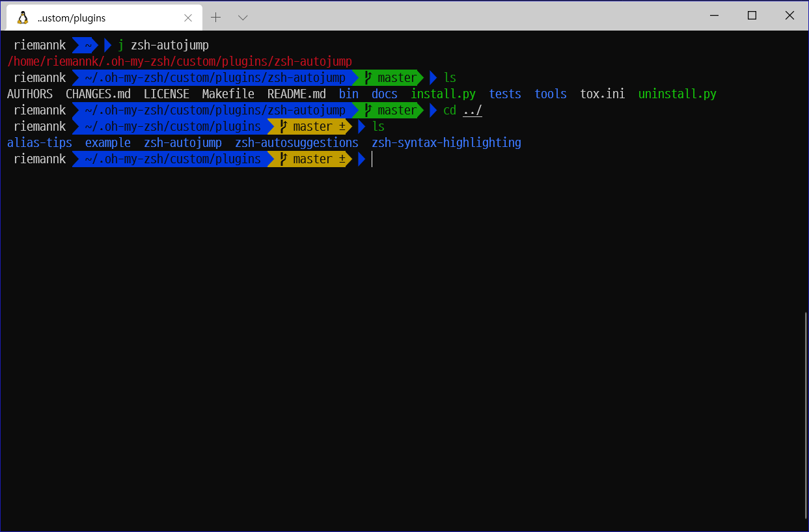Click the zsh-autosuggestions directory name
Image resolution: width=809 pixels, height=532 pixels.
(x=297, y=142)
